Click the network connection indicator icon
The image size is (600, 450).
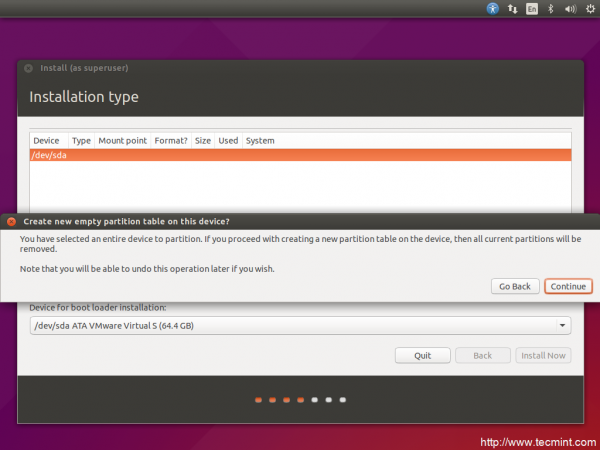513,8
